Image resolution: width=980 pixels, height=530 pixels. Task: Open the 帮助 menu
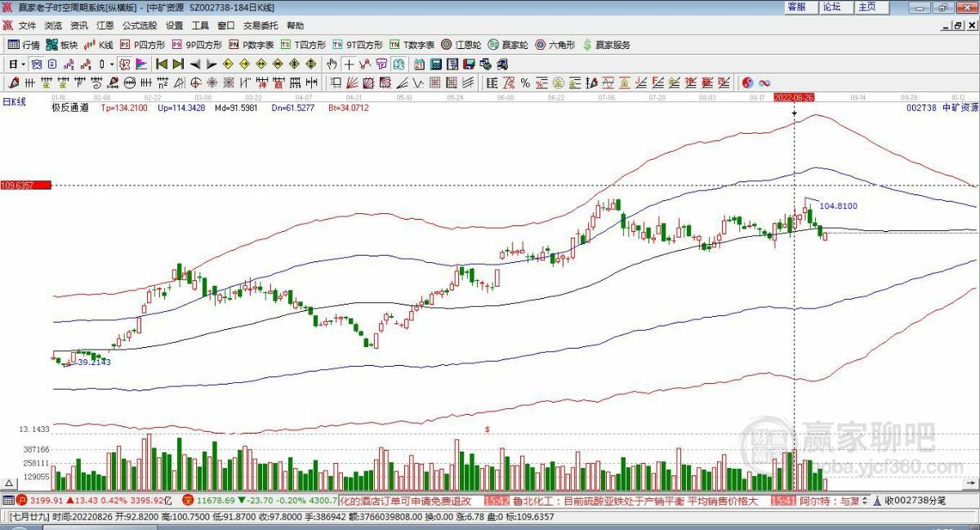click(x=295, y=25)
